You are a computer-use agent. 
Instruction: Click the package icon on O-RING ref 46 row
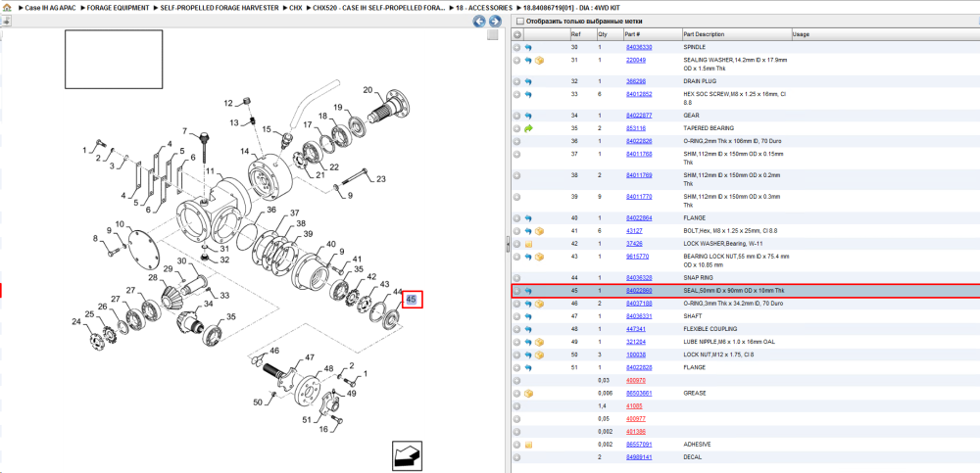pos(539,304)
